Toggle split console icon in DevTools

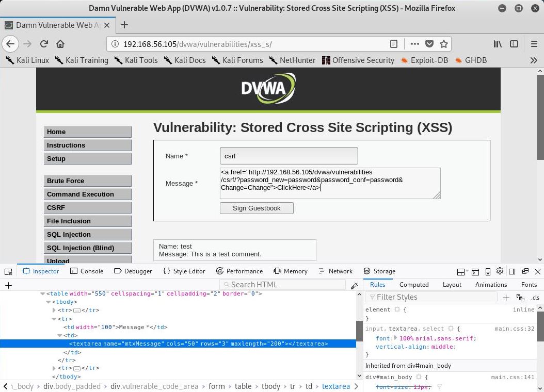pyautogui.click(x=476, y=271)
